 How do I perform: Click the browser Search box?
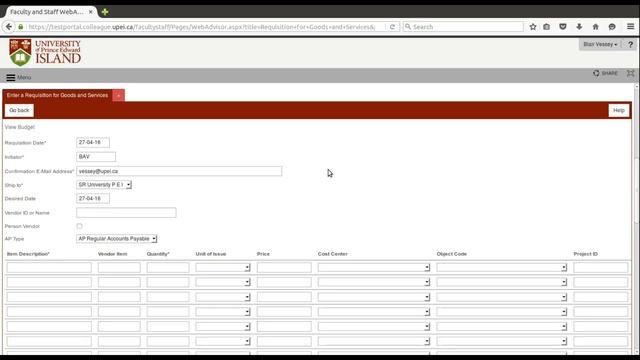tap(463, 27)
